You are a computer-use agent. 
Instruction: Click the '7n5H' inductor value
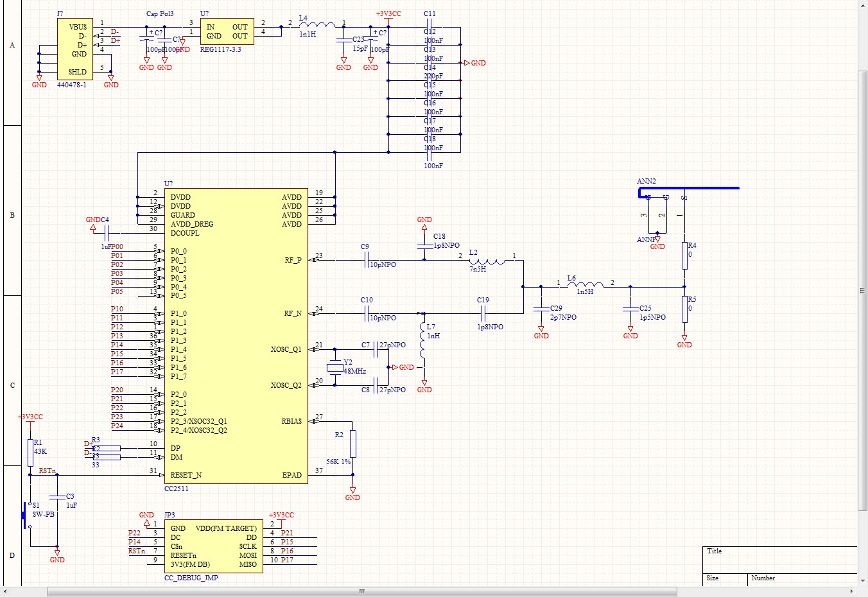(x=478, y=269)
